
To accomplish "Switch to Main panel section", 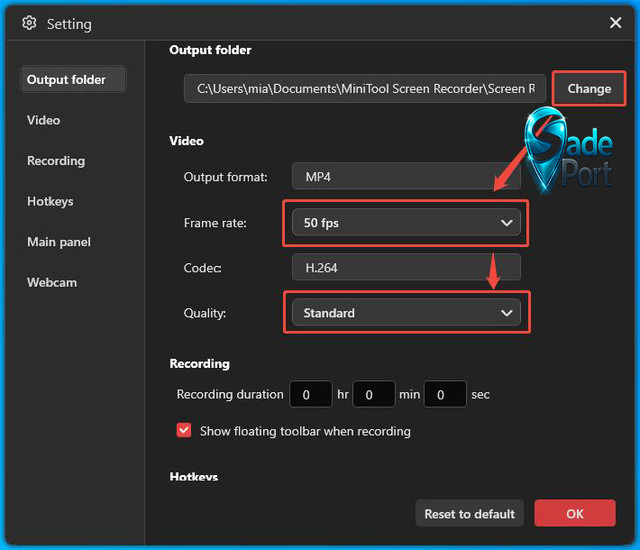I will click(x=59, y=242).
